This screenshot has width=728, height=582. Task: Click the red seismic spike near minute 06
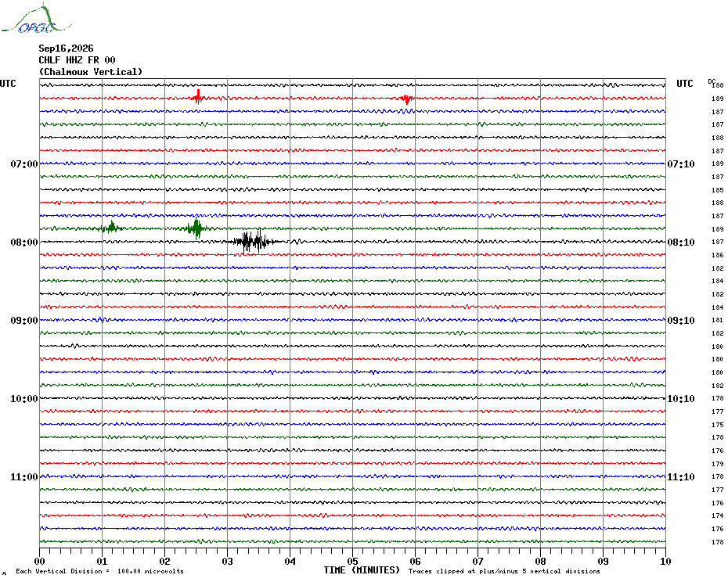click(x=406, y=99)
